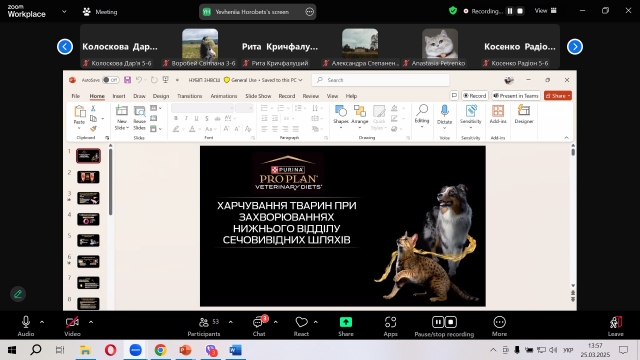Click the Add-ins ribbon icon
640x360 pixels.
click(x=498, y=114)
